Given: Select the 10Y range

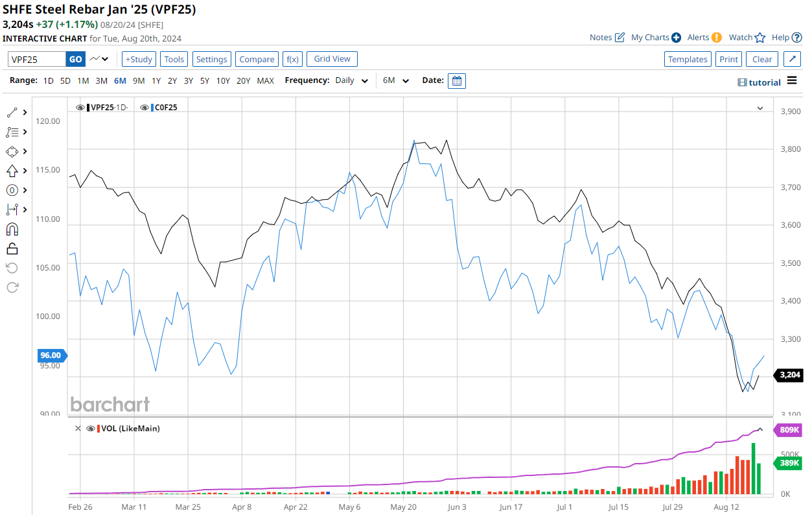Looking at the screenshot, I should (223, 81).
